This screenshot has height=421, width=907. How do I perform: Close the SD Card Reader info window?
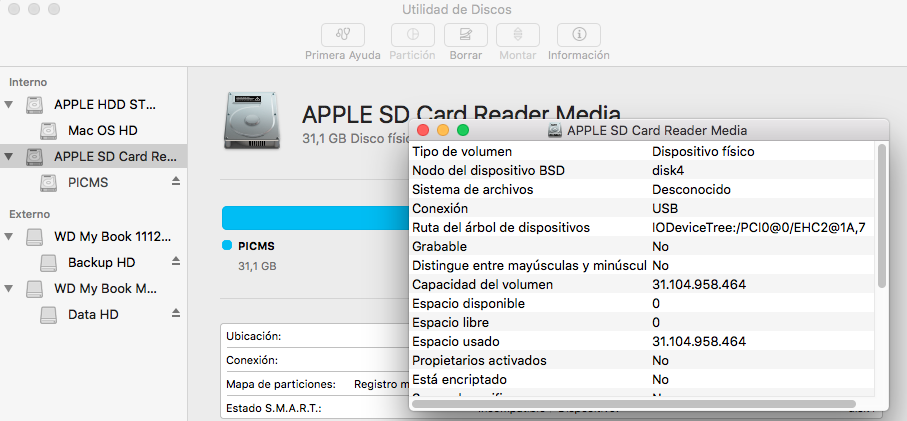pyautogui.click(x=423, y=130)
